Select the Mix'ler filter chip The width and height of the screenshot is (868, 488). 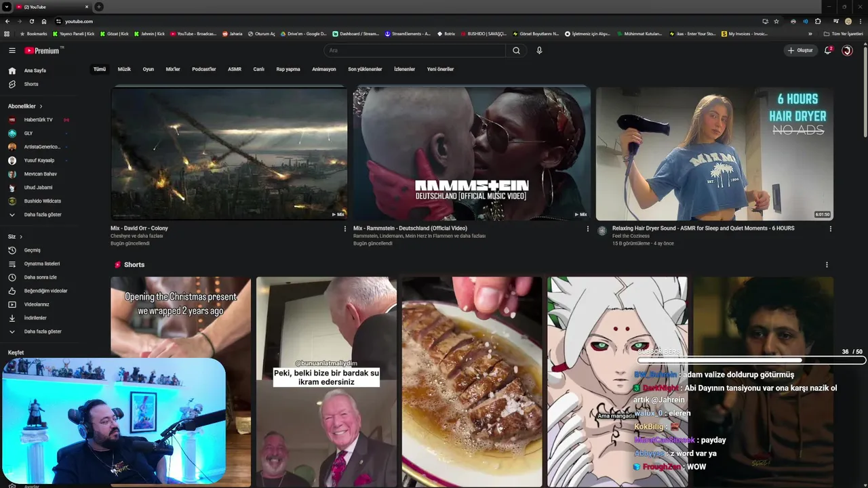(173, 69)
